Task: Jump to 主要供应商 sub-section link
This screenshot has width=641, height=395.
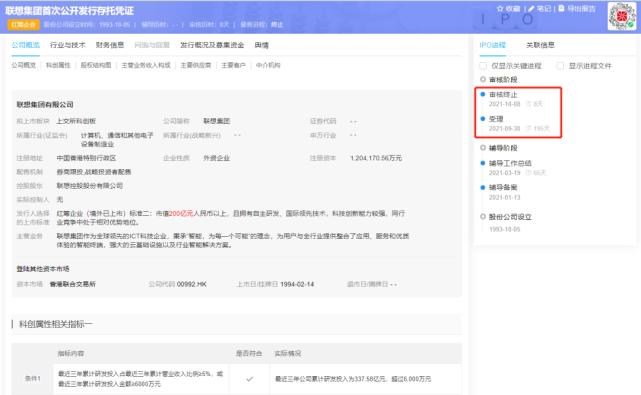Action: pyautogui.click(x=196, y=65)
